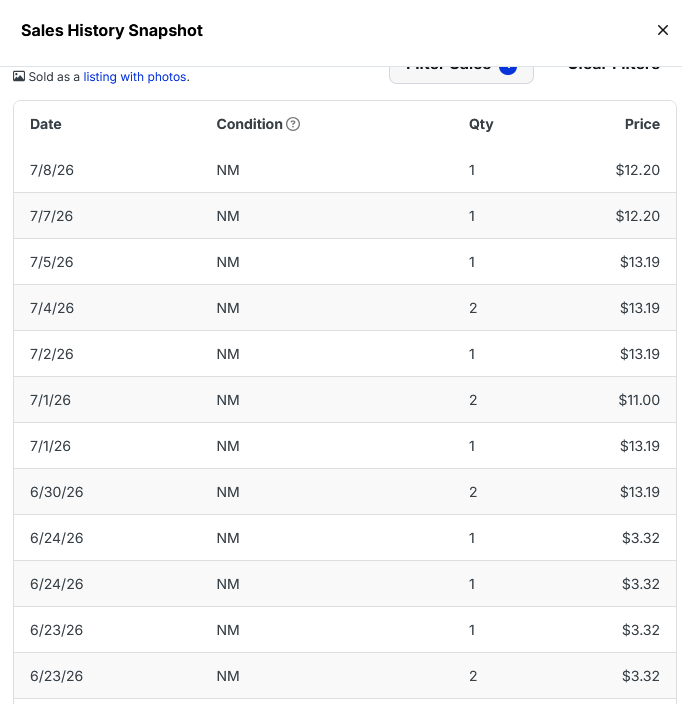Click the Price column header

pos(642,124)
